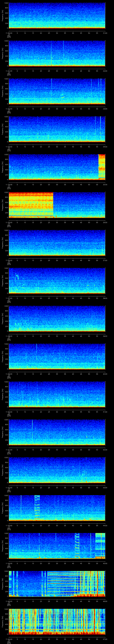Screen dimensions: 114x644
Task: Select the '11:34:00' start time label
Action: (x=9, y=184)
